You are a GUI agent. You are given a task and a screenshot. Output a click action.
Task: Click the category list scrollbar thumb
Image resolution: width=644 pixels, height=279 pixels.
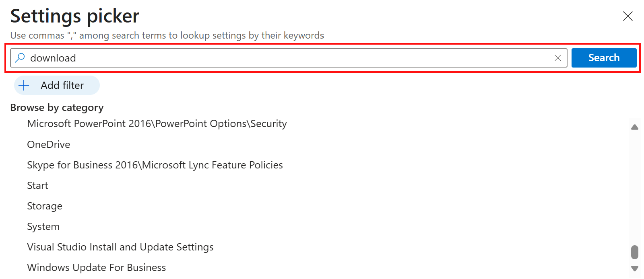(635, 252)
